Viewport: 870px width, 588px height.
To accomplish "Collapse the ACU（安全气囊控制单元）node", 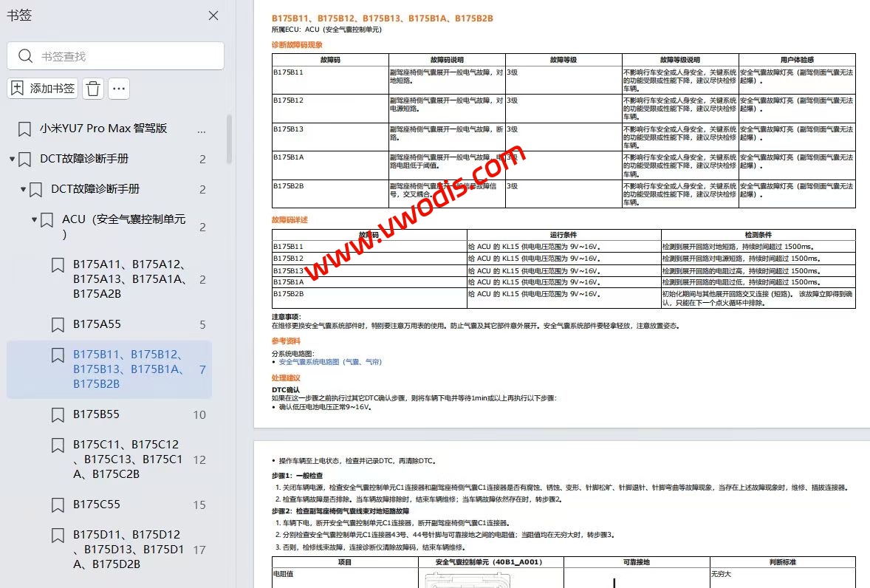I will (x=33, y=219).
